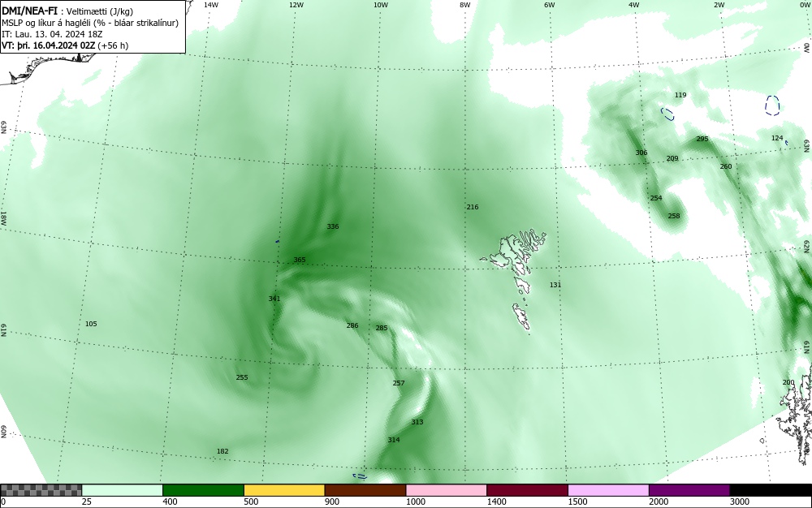Image resolution: width=812 pixels, height=508 pixels.
Task: Click the legend tick label 3000
Action: tap(740, 502)
